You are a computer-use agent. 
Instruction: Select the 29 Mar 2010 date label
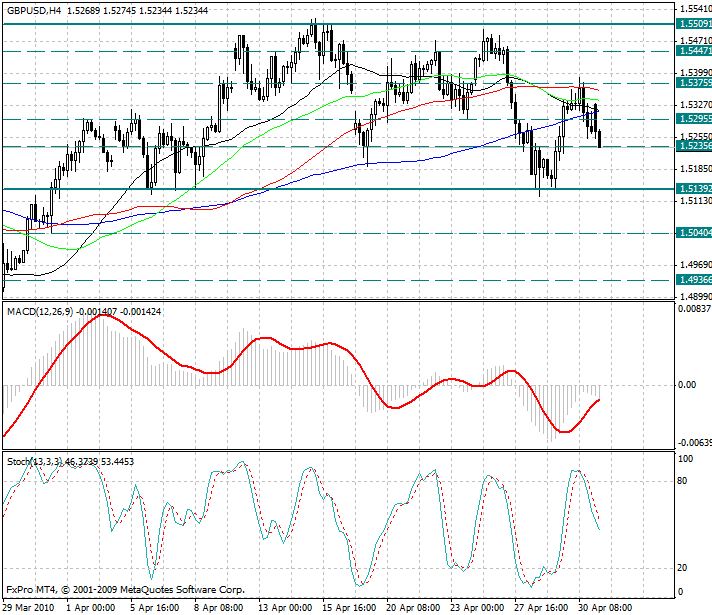pos(28,608)
